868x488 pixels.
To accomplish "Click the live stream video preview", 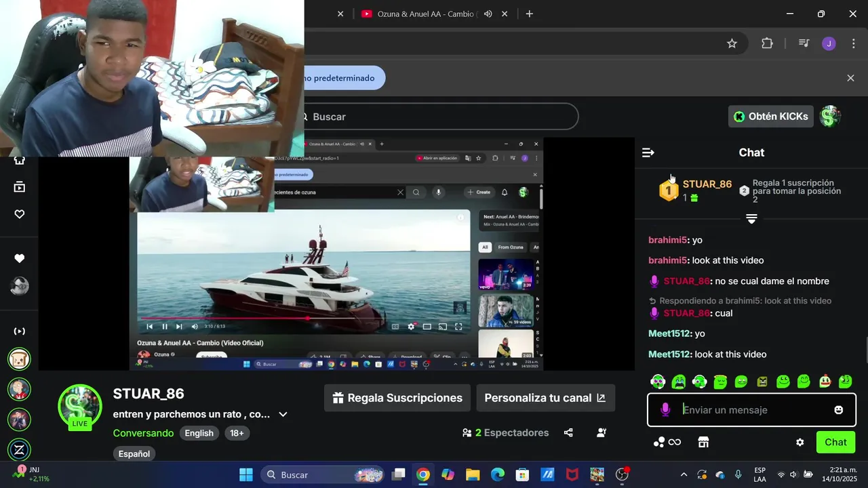I will [x=336, y=254].
